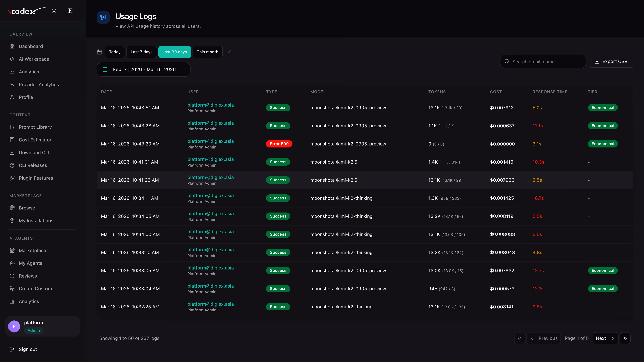Image resolution: width=644 pixels, height=362 pixels.
Task: Open Cost Estimator in sidebar
Action: pyautogui.click(x=35, y=140)
